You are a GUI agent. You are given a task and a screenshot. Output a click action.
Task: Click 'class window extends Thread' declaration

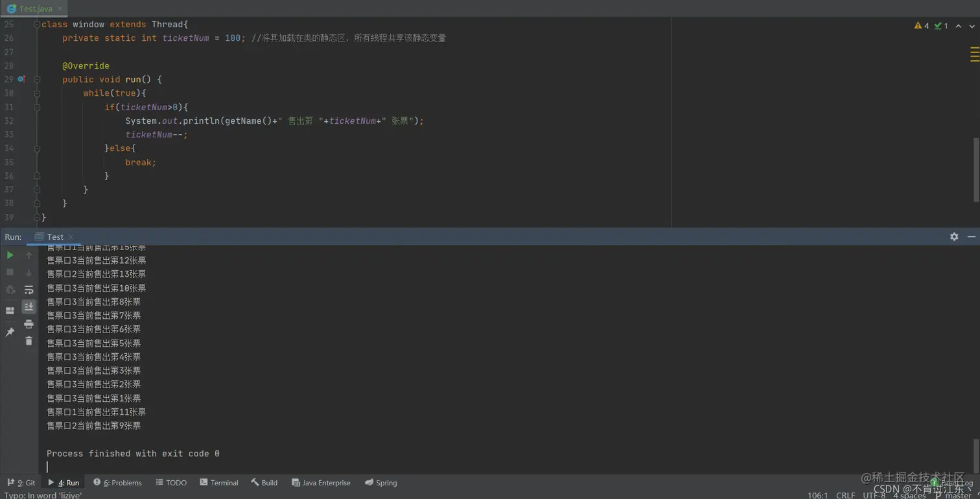[115, 25]
